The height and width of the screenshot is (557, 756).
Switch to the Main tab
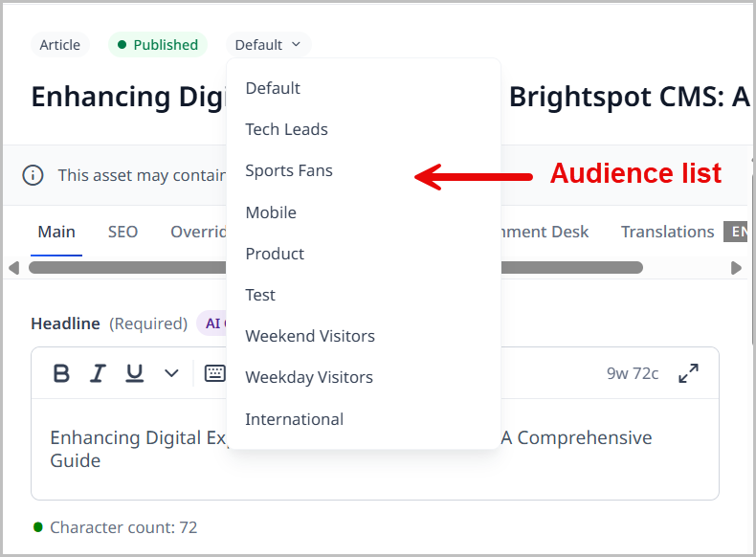(x=56, y=232)
